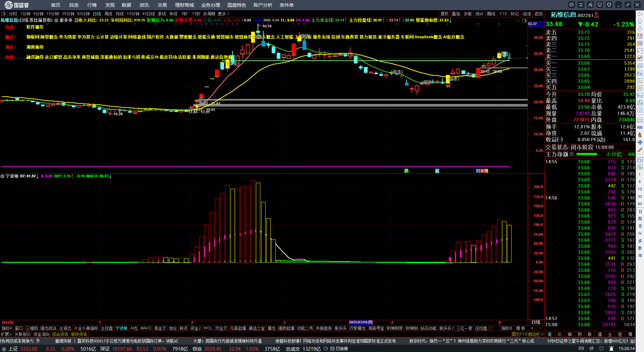Open the 交易 menu
This screenshot has width=644, height=352.
(162, 5)
